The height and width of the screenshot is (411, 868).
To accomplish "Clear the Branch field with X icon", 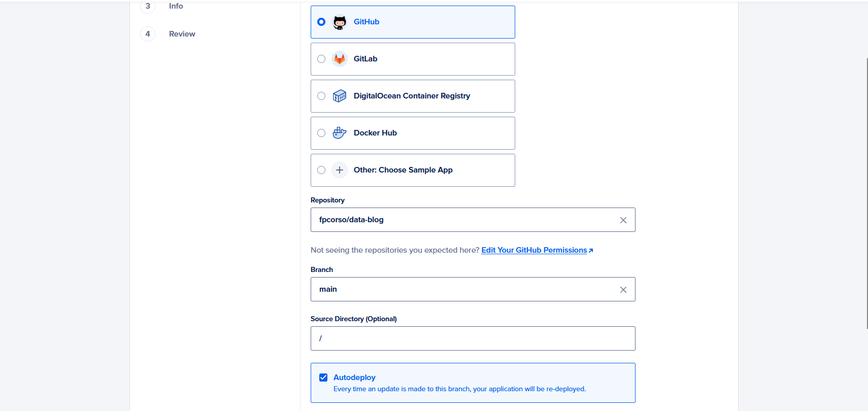I will pos(623,290).
